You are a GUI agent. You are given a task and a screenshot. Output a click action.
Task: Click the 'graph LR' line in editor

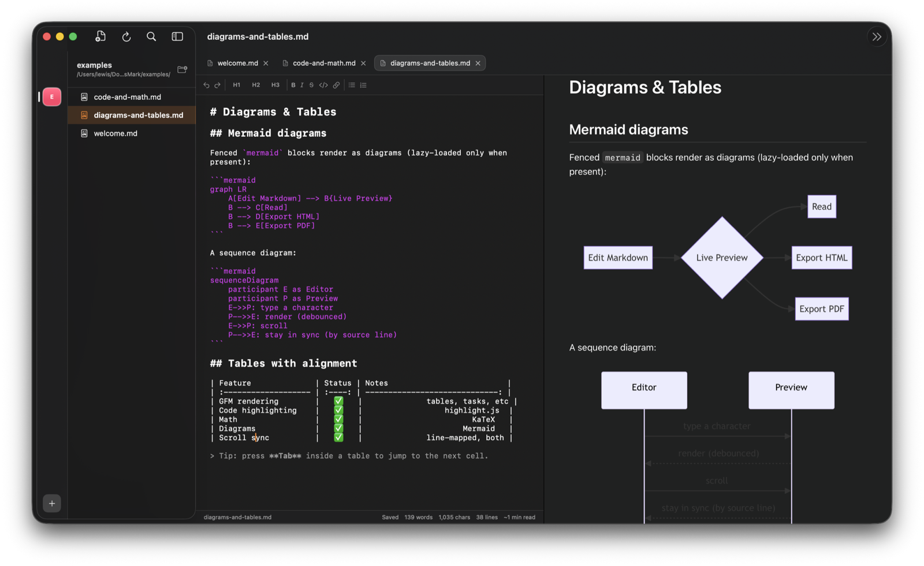228,189
